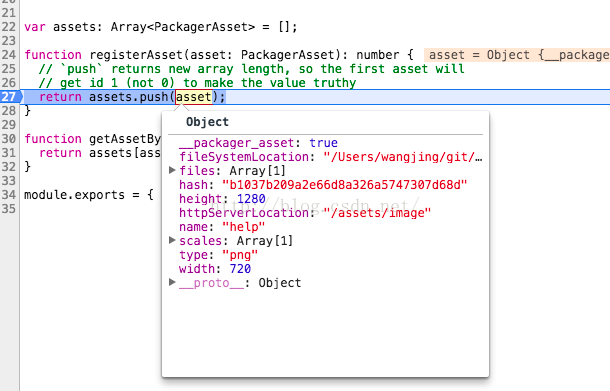The image size is (610, 391).
Task: Select the hash string value
Action: click(x=344, y=185)
